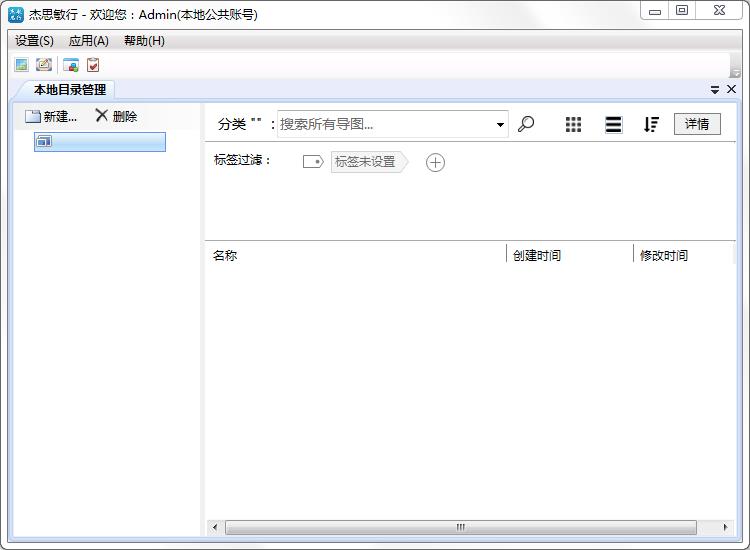The width and height of the screenshot is (750, 550).
Task: Select the 本地目录管理 tab
Action: pyautogui.click(x=69, y=90)
